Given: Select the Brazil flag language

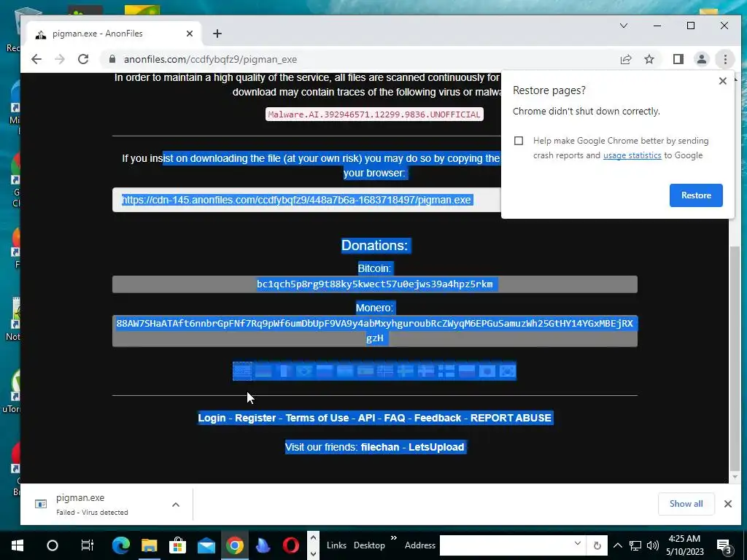Looking at the screenshot, I should click(x=304, y=371).
